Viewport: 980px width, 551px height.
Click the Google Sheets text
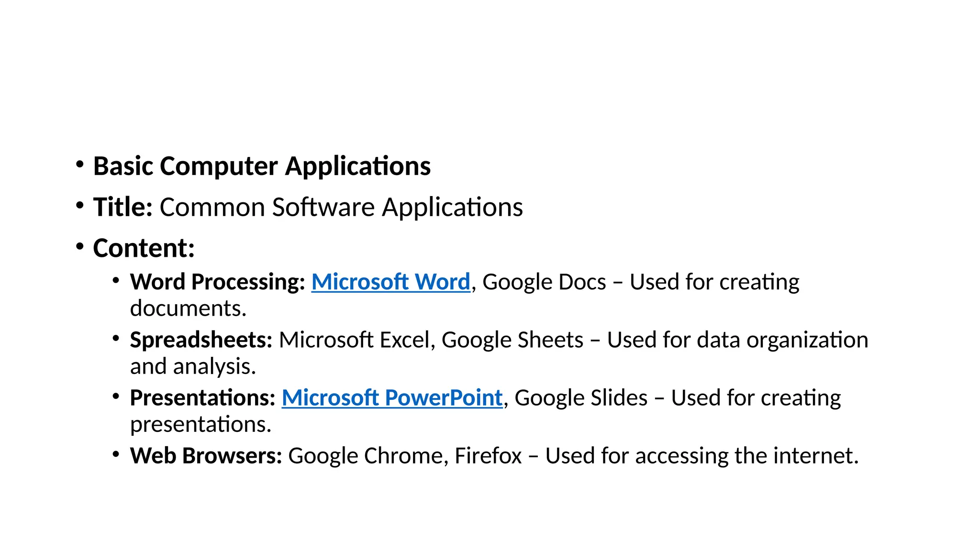click(512, 340)
